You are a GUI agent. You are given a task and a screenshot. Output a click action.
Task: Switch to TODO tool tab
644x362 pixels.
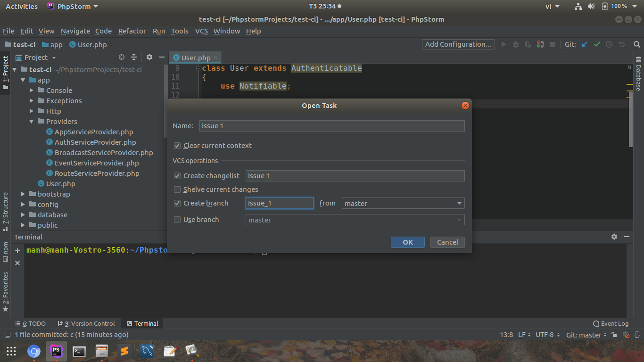pos(31,323)
